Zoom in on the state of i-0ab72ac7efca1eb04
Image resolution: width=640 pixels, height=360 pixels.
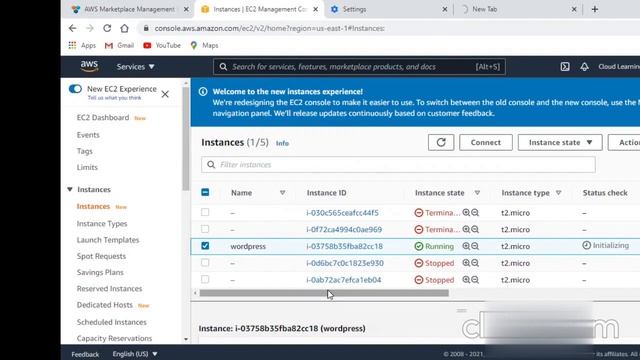click(466, 280)
